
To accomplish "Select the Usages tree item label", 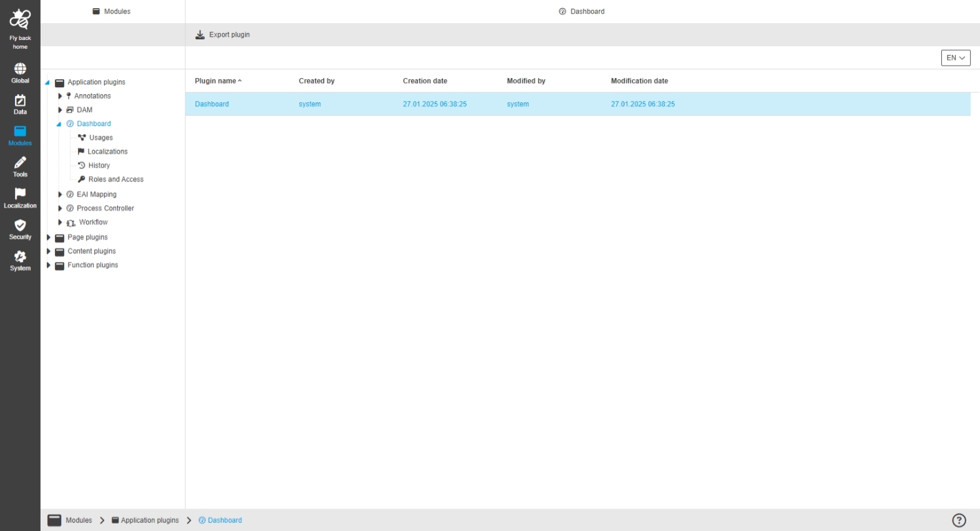I will click(101, 138).
